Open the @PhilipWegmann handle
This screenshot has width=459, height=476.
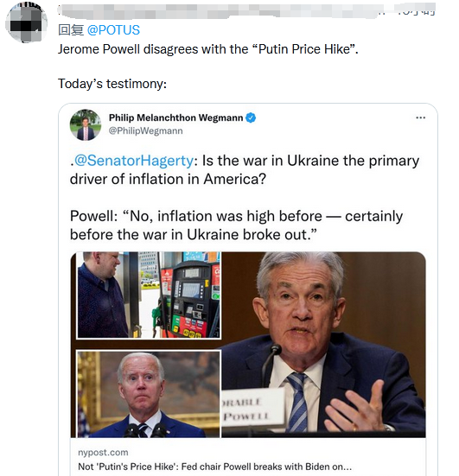146,130
